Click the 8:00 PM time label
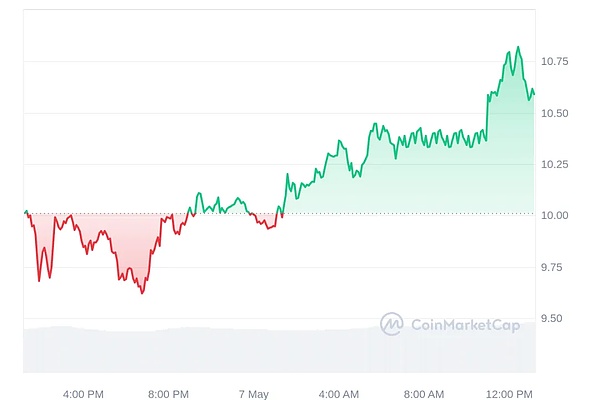The image size is (600, 400). click(168, 393)
